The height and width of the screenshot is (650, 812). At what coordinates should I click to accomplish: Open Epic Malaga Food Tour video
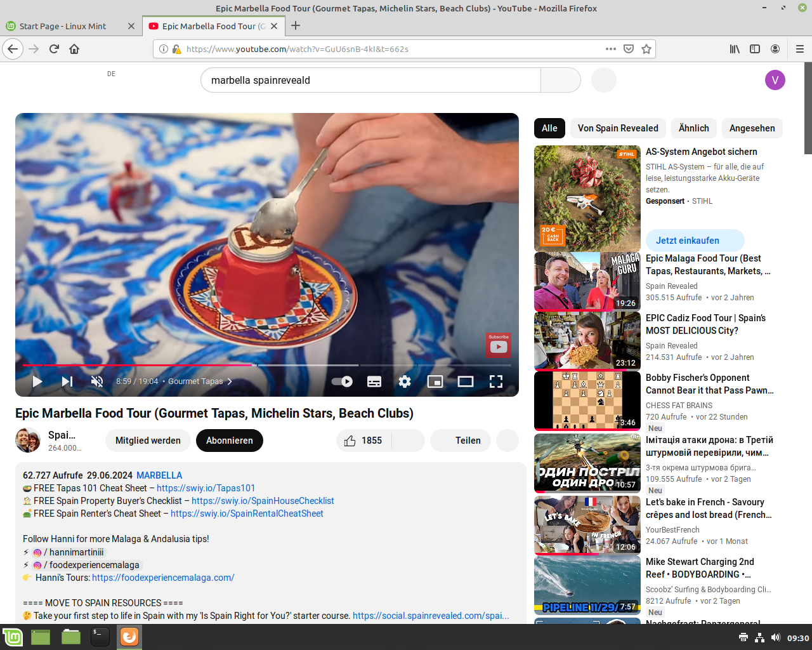pyautogui.click(x=587, y=281)
